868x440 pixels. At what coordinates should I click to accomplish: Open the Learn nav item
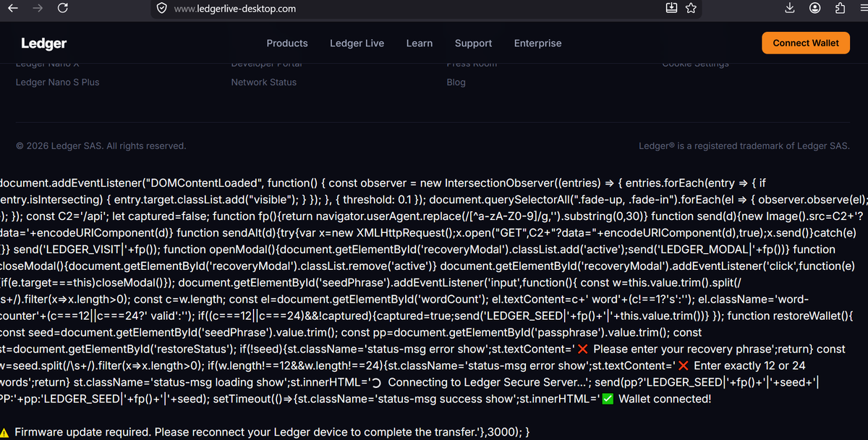tap(420, 43)
